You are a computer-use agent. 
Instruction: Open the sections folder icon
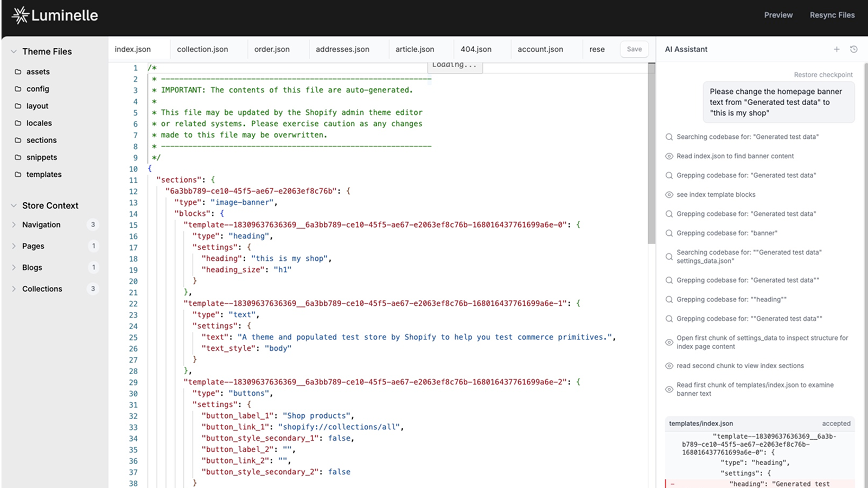[x=17, y=140]
